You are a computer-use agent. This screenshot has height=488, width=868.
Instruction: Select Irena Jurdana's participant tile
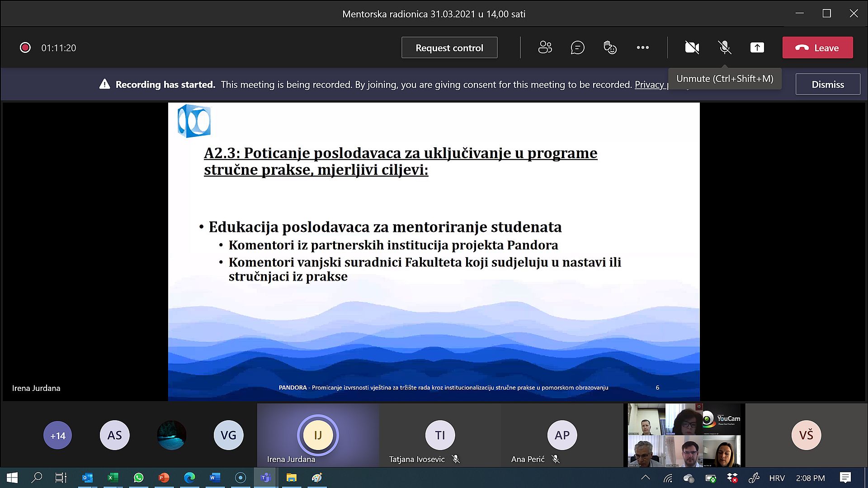[x=318, y=435]
